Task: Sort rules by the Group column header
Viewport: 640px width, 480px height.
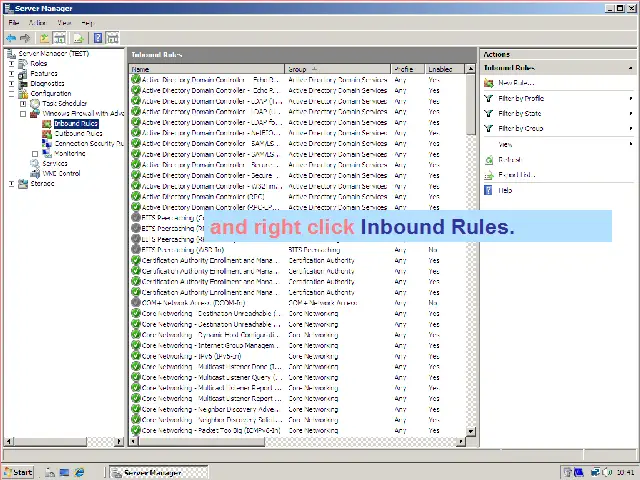Action: click(338, 69)
